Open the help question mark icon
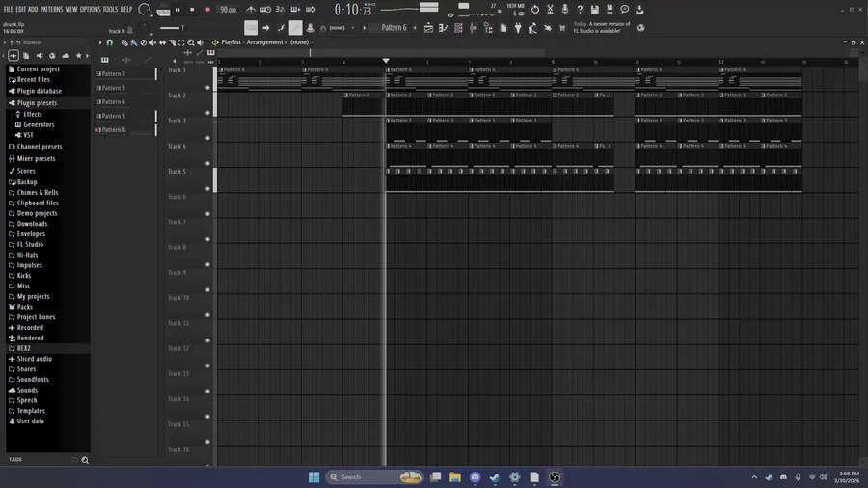868x488 pixels. click(580, 10)
